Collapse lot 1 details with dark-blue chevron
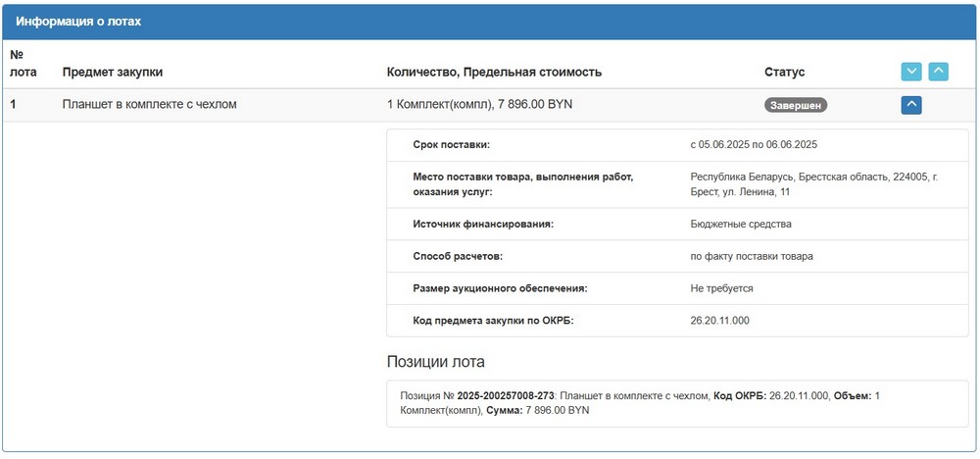 tap(910, 105)
